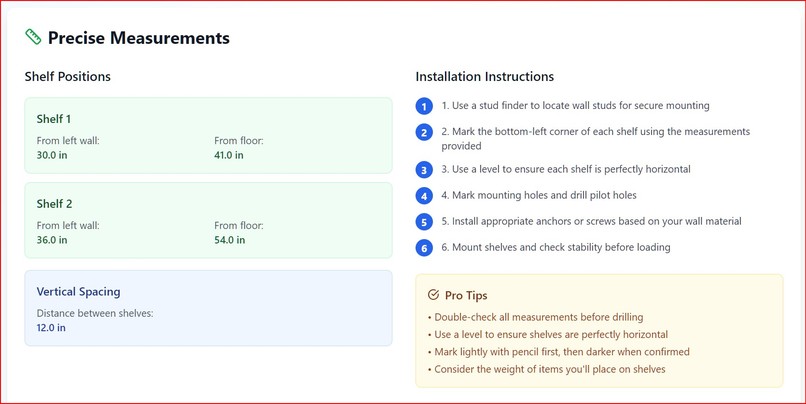Click the blue step 3 circle icon

(424, 170)
